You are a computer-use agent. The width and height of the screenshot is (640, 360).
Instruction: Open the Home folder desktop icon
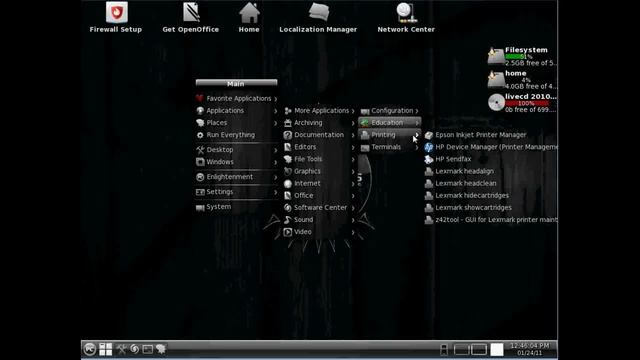click(249, 12)
